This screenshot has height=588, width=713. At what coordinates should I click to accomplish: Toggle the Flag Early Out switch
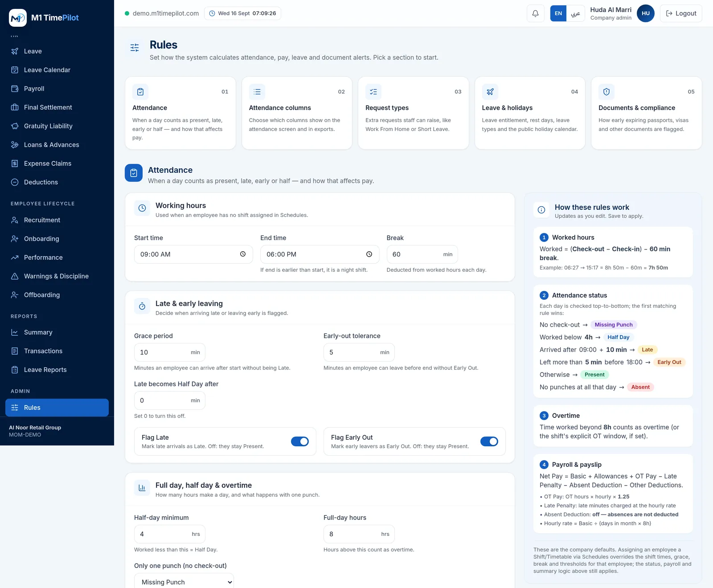[x=489, y=441]
